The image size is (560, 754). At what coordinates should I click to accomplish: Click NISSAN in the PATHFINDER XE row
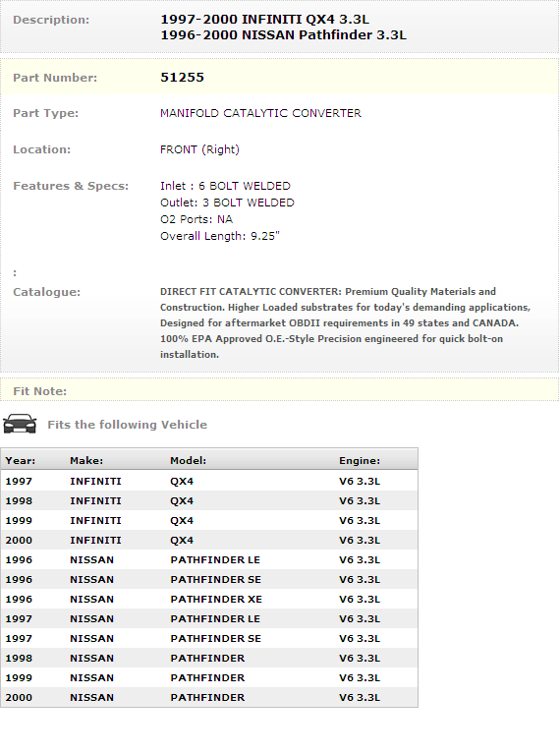[91, 600]
